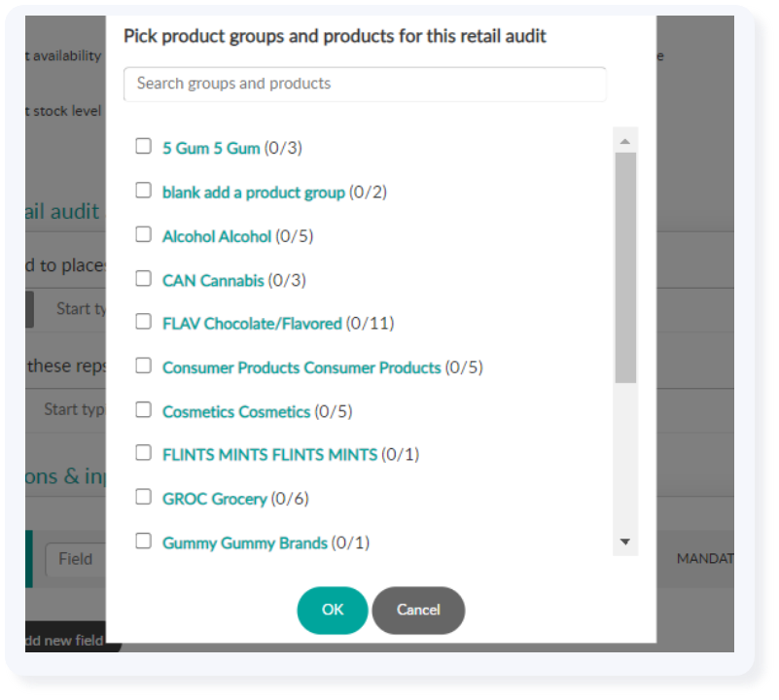Click the Cancel button
The image size is (779, 700).
click(x=418, y=611)
